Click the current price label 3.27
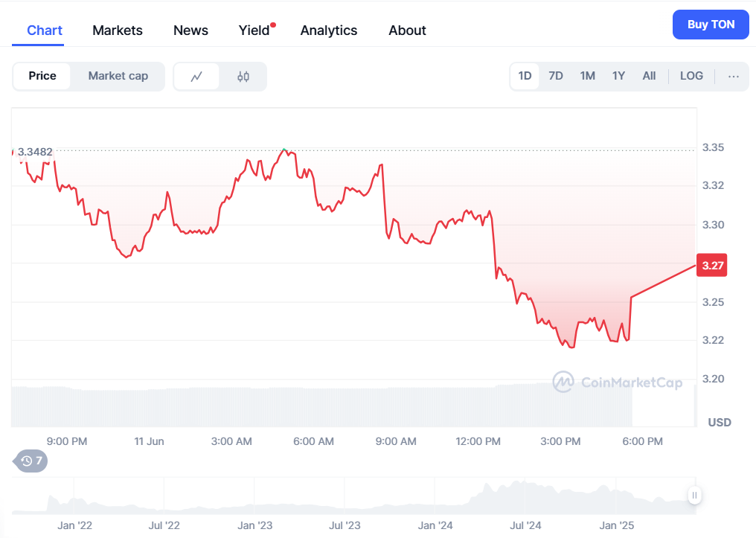Screen dimensions: 756x538 (712, 265)
